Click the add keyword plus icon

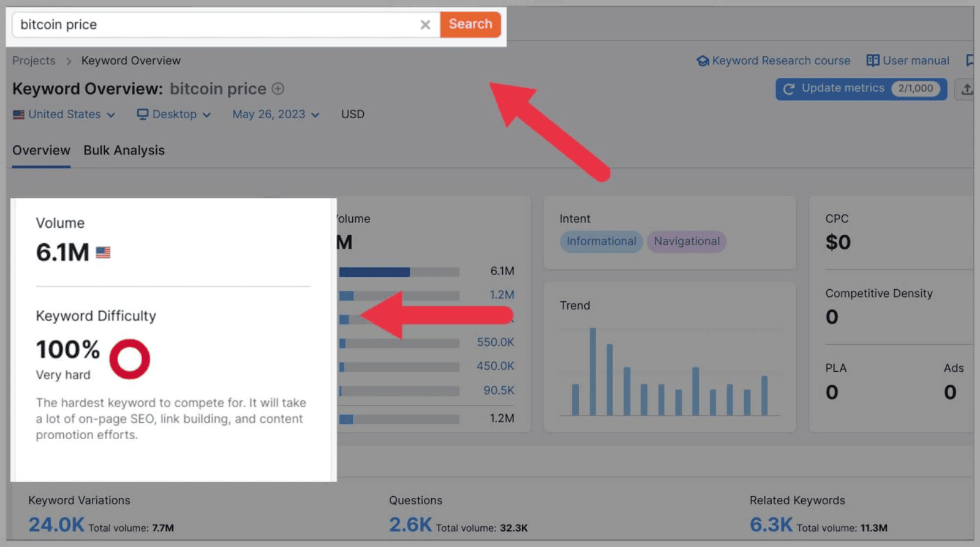click(278, 89)
